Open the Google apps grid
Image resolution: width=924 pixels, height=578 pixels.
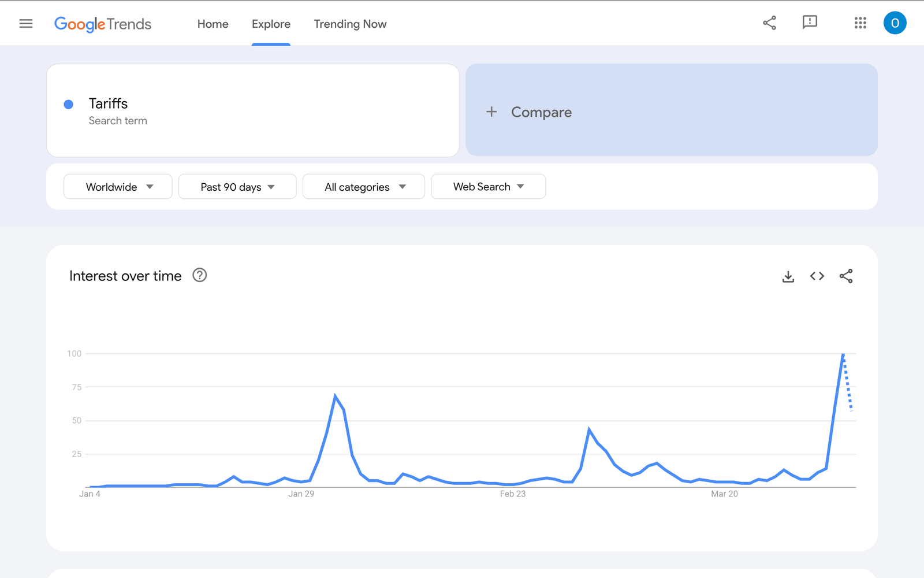click(860, 23)
